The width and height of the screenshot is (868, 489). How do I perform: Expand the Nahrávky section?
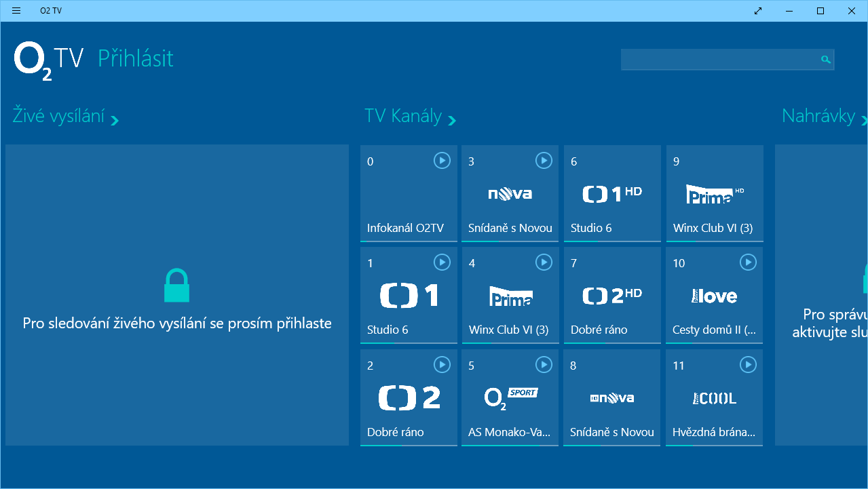865,120
